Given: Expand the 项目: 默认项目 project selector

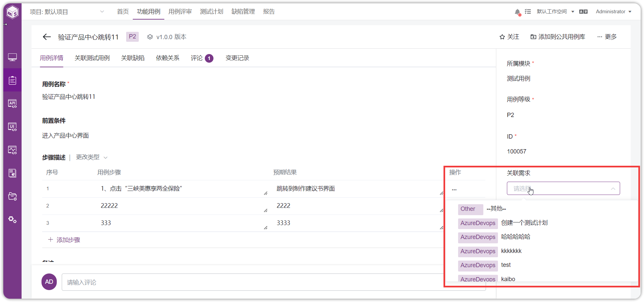Looking at the screenshot, I should [x=67, y=12].
